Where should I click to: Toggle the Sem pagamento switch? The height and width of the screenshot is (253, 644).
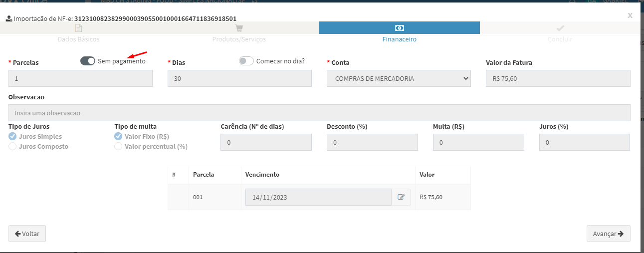point(88,61)
